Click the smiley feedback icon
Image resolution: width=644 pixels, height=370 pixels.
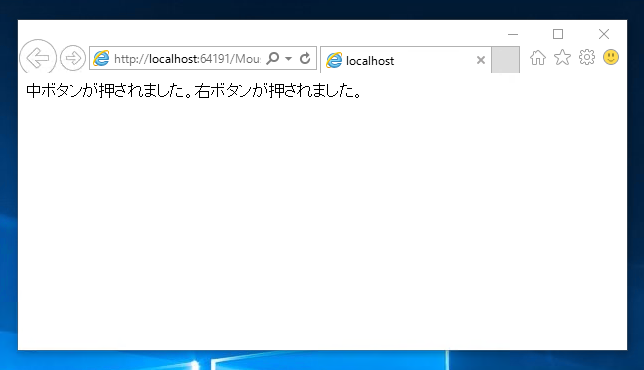coord(611,57)
